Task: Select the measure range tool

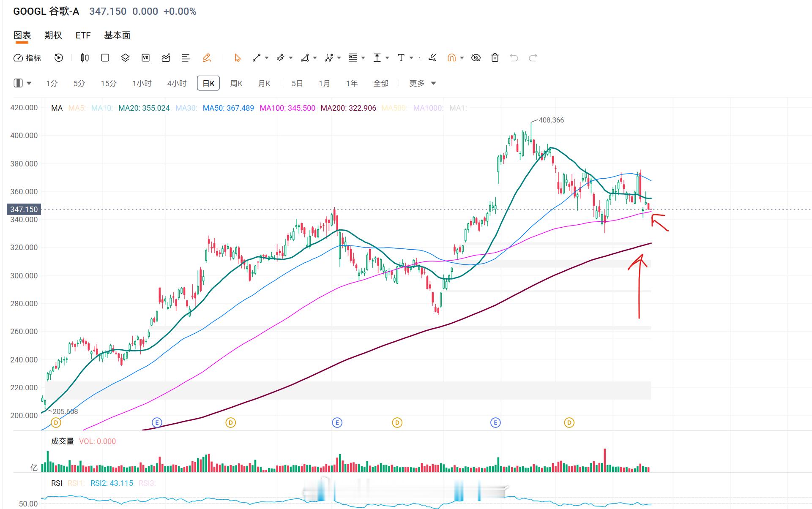Action: pyautogui.click(x=377, y=58)
